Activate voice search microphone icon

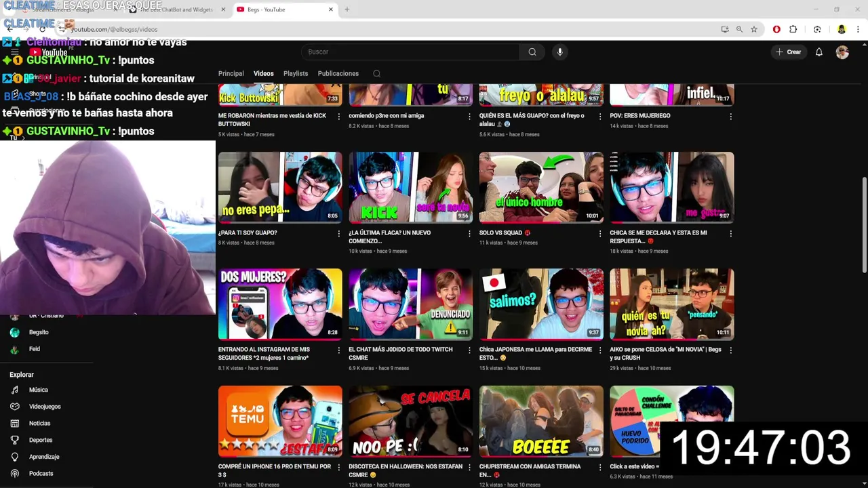click(559, 52)
